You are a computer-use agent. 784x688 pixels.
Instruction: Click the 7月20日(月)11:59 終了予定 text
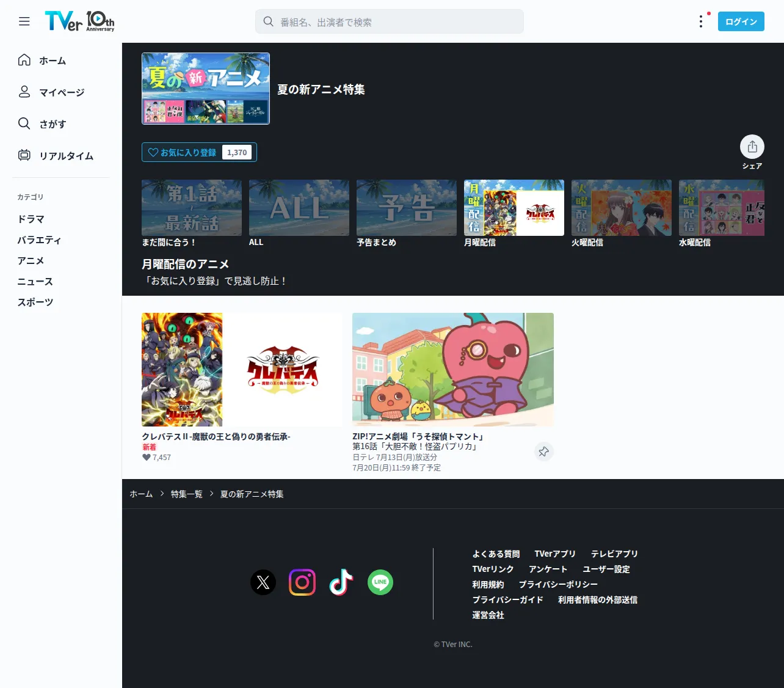(396, 467)
